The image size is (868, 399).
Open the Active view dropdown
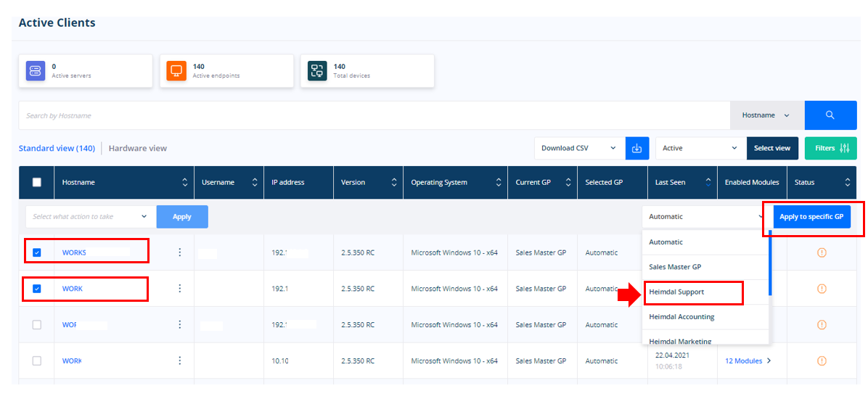[701, 148]
